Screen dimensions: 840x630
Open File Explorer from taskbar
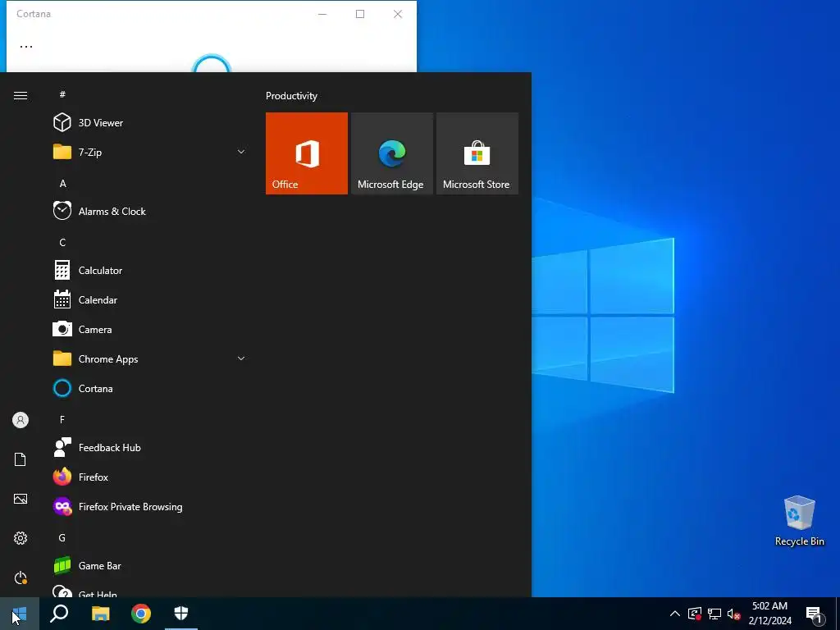[100, 614]
